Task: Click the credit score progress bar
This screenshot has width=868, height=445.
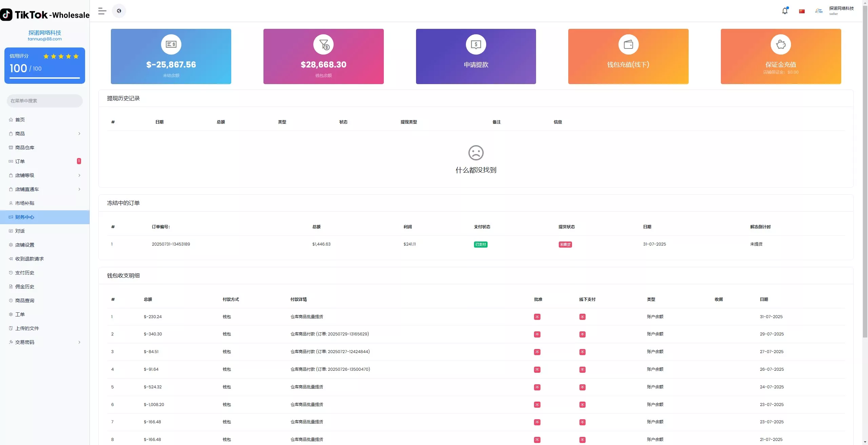Action: [44, 78]
